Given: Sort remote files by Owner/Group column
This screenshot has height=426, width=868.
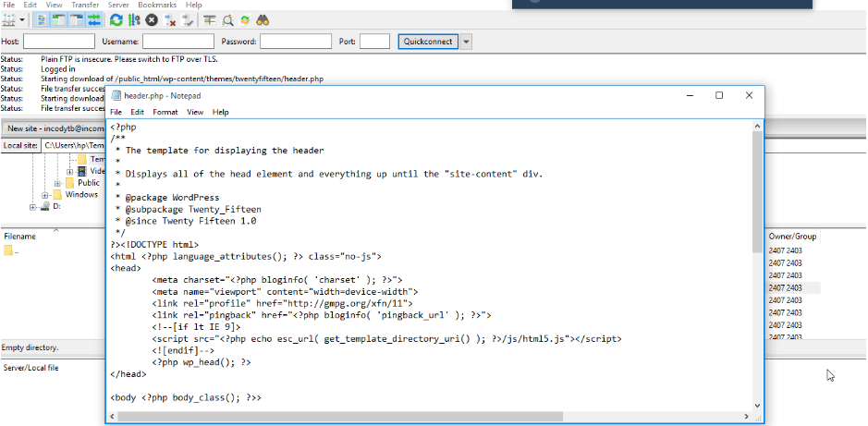Looking at the screenshot, I should coord(792,237).
